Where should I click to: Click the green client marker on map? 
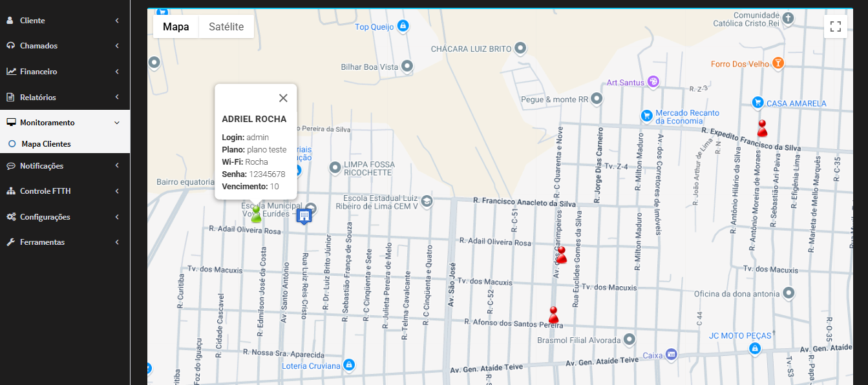pyautogui.click(x=257, y=214)
